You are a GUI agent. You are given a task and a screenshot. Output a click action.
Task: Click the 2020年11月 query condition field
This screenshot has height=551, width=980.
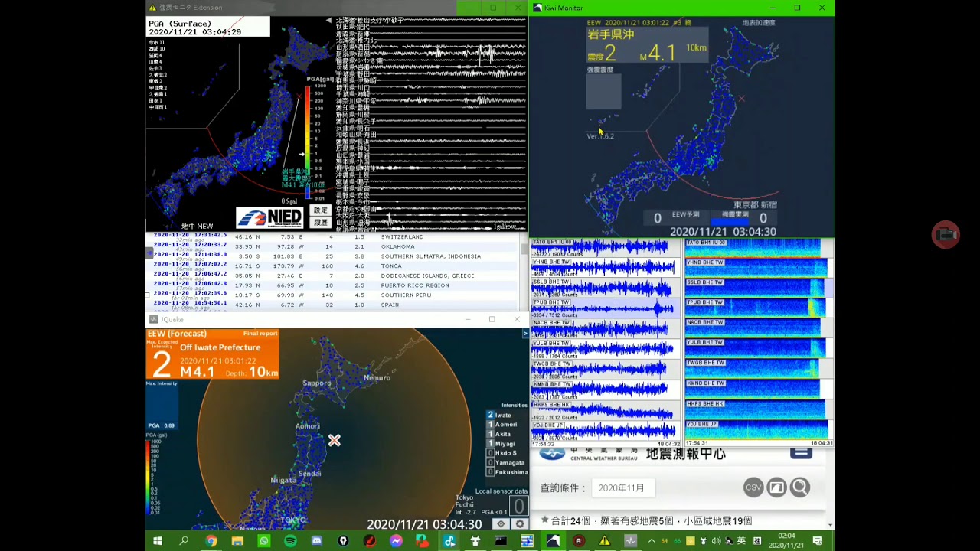[622, 487]
